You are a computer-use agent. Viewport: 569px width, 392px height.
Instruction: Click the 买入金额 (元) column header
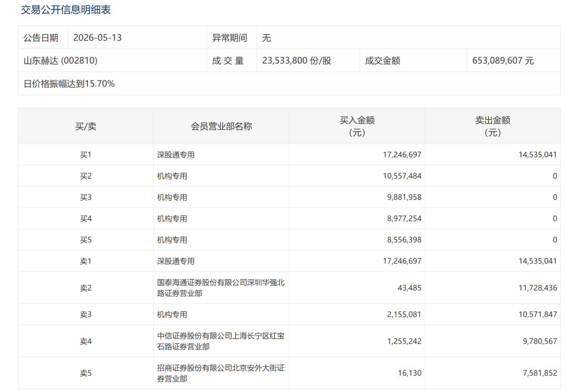coord(357,126)
